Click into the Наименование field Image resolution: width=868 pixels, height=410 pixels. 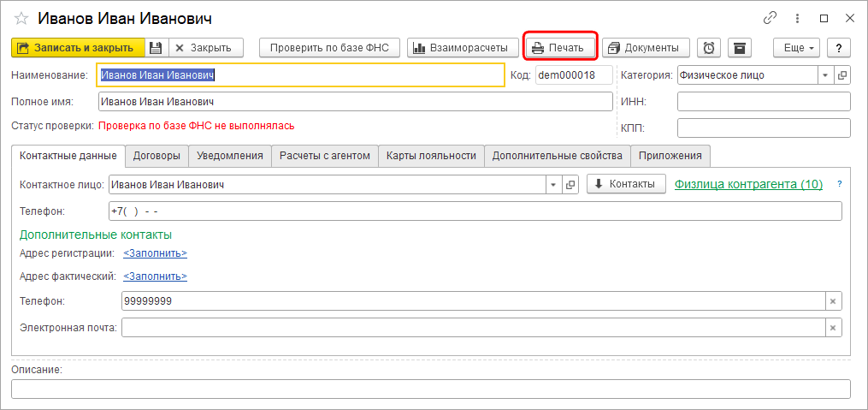pos(300,74)
